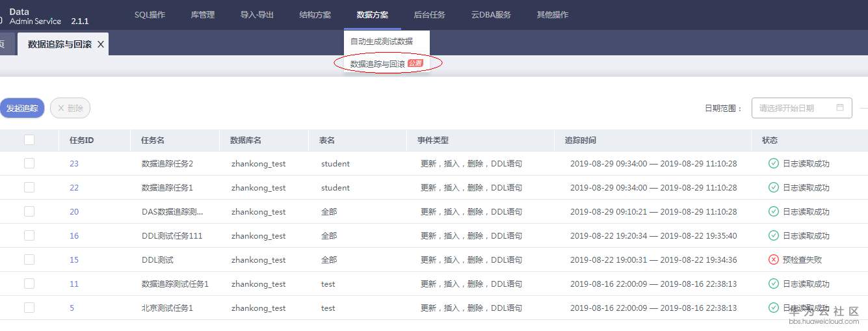Click success icon for DDL测试任务111 row

pos(774,235)
